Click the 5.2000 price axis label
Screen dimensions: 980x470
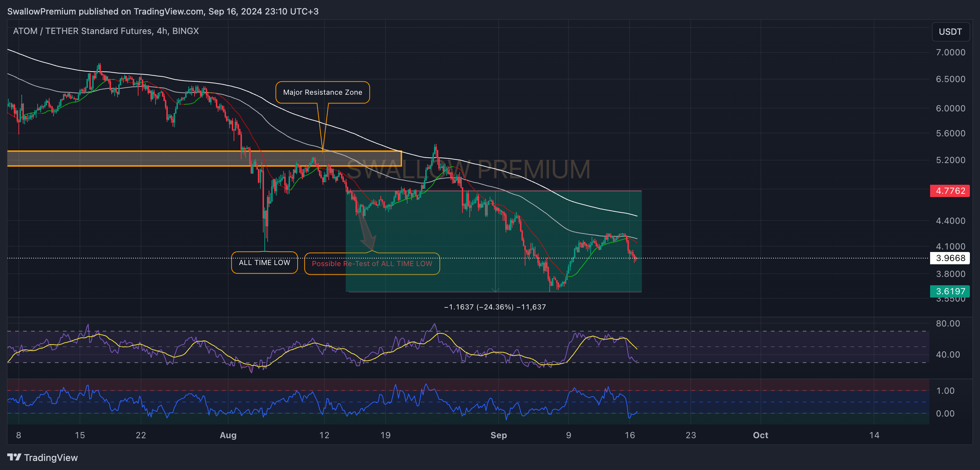click(950, 160)
